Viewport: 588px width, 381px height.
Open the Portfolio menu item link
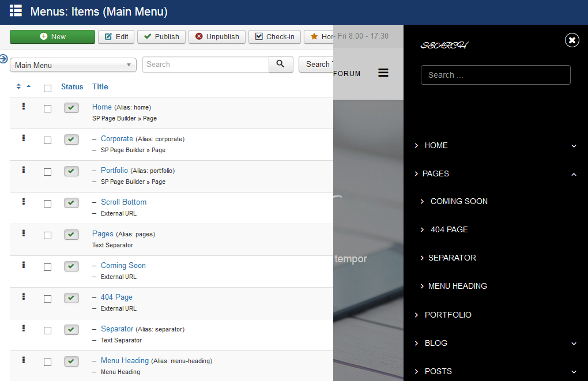(x=114, y=170)
